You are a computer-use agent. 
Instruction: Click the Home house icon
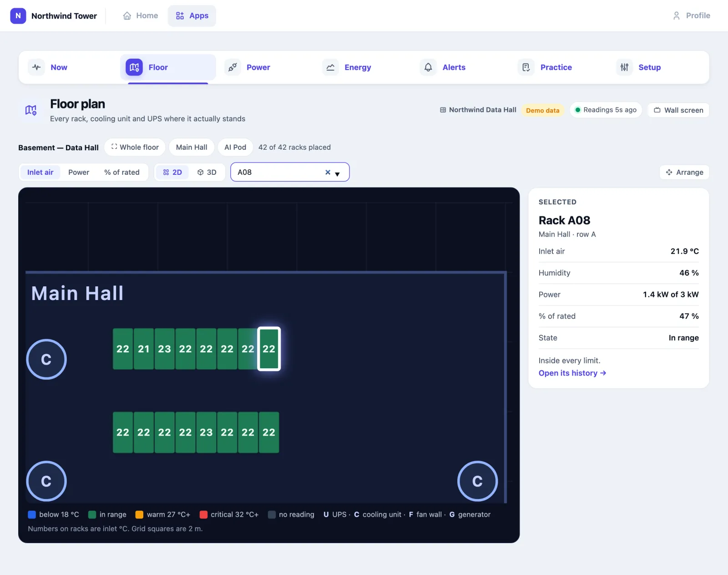127,16
